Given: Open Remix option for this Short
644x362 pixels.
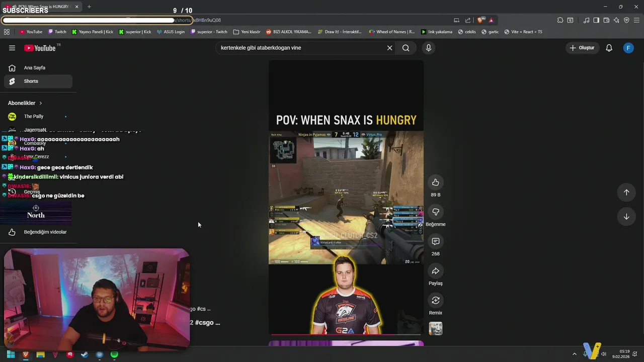Looking at the screenshot, I should (436, 300).
